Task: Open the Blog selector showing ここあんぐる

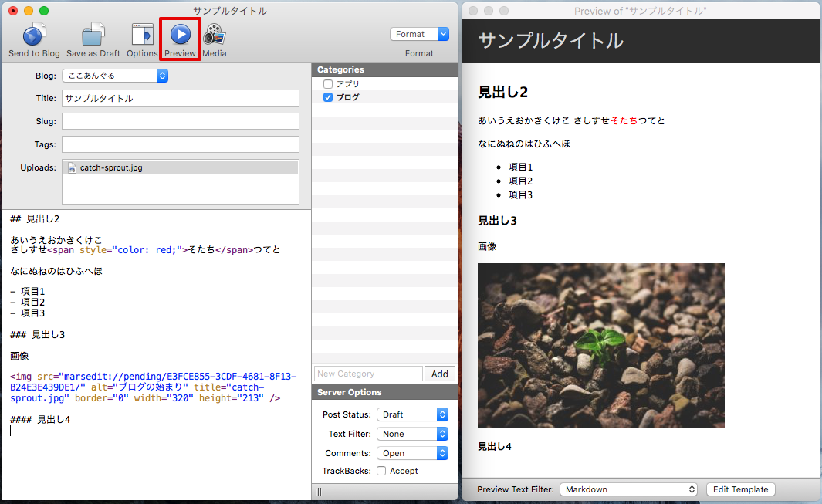Action: (x=115, y=76)
